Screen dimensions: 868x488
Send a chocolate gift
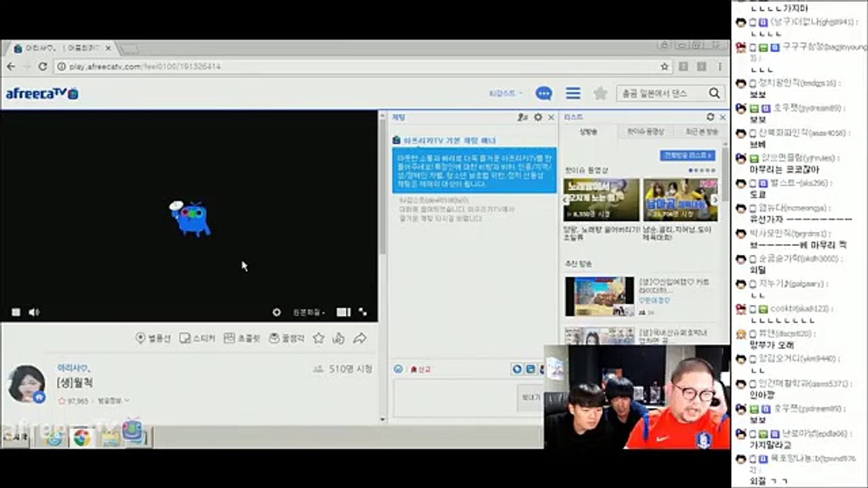tap(242, 338)
